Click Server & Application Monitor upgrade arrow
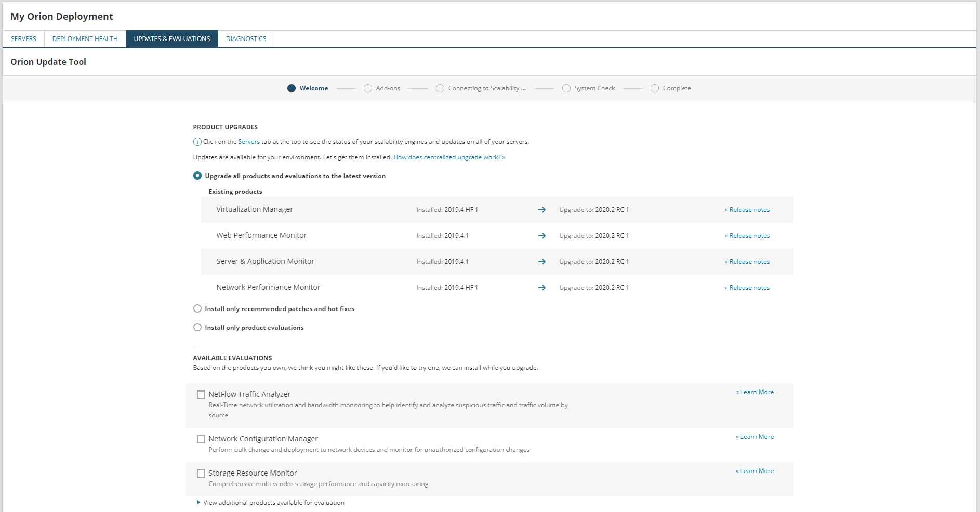980x512 pixels. (542, 262)
